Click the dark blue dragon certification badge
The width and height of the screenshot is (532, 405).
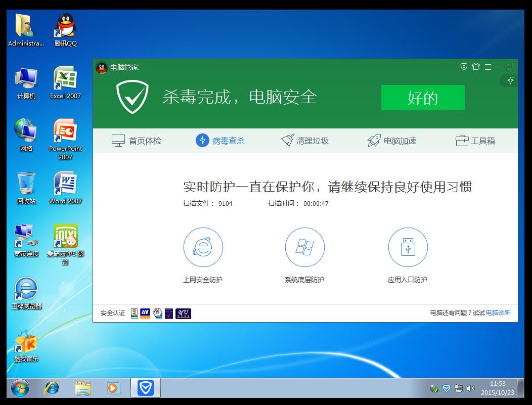[183, 313]
